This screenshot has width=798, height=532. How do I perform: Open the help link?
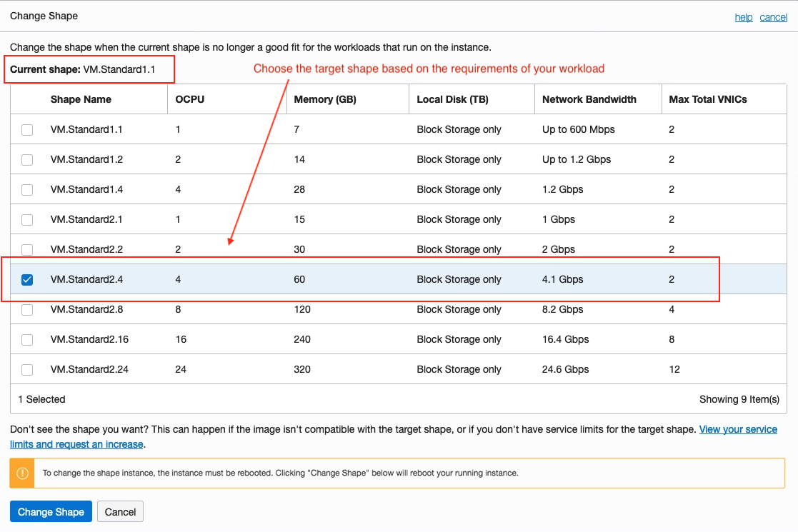click(x=743, y=17)
